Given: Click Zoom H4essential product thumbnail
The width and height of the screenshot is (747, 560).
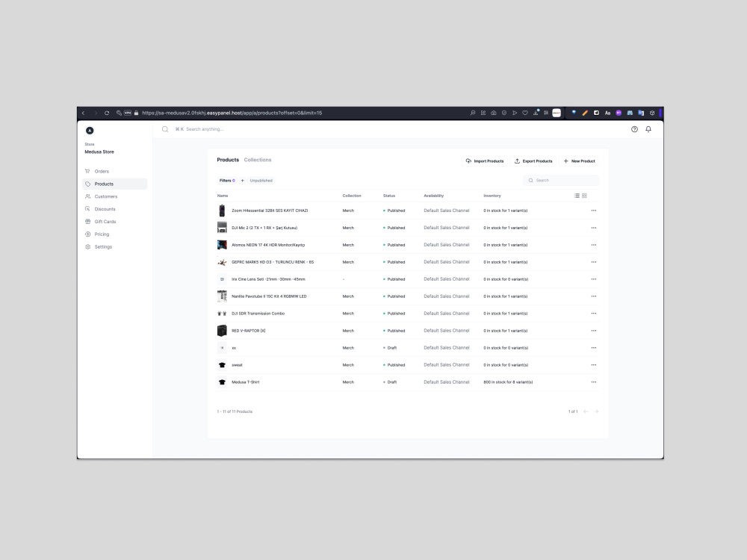Looking at the screenshot, I should [x=222, y=211].
